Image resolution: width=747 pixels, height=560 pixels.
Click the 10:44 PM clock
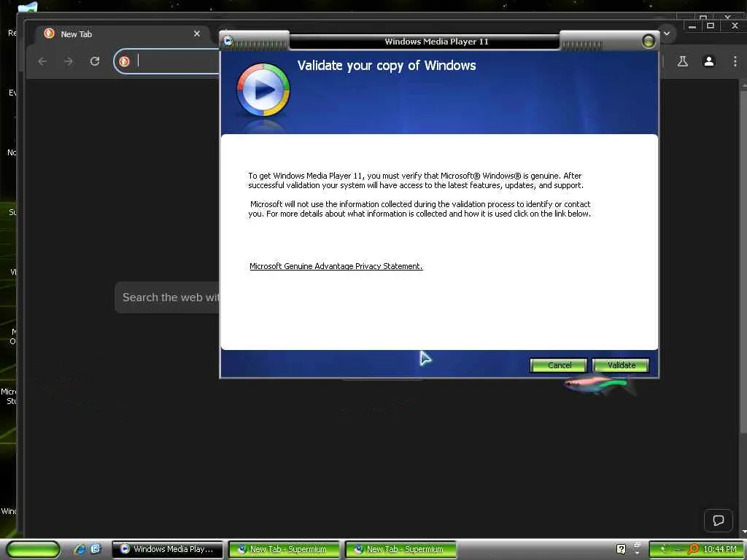[720, 549]
